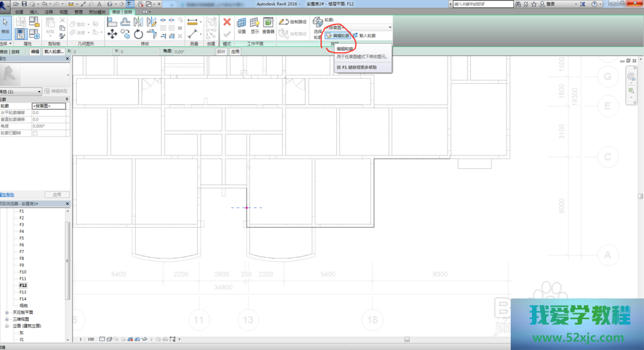Click the red cancel edit mode X
Viewport: 644px width, 350px height.
pos(227,22)
